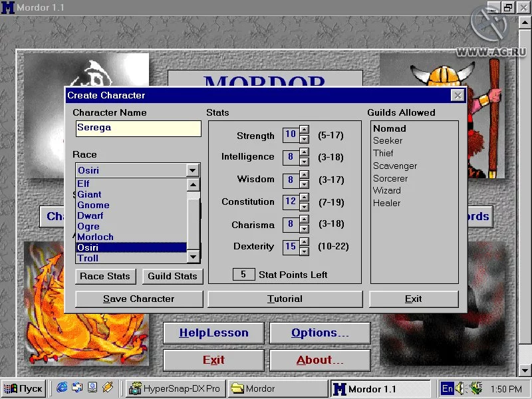Click race list scroll up arrow
Viewport: 532px width, 399px height.
[x=193, y=185]
